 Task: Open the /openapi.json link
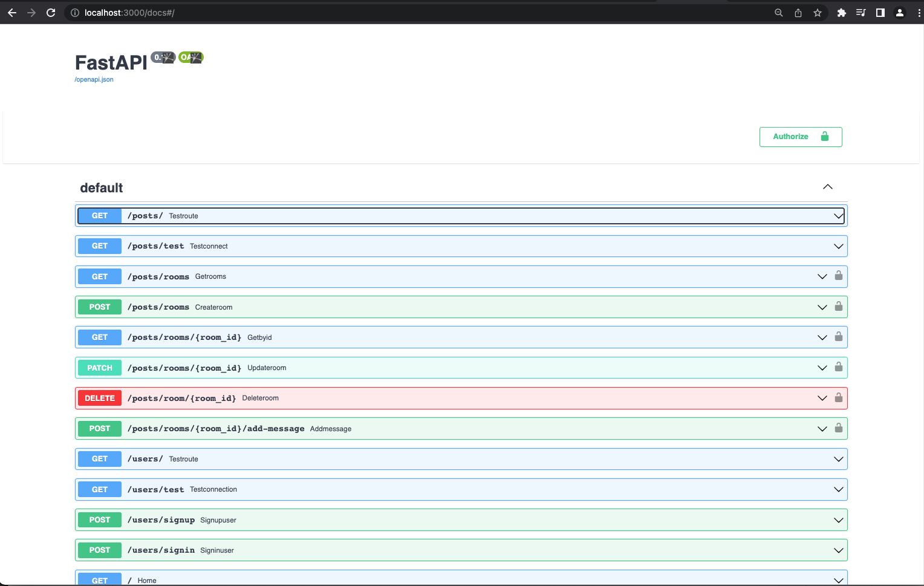[x=93, y=79]
